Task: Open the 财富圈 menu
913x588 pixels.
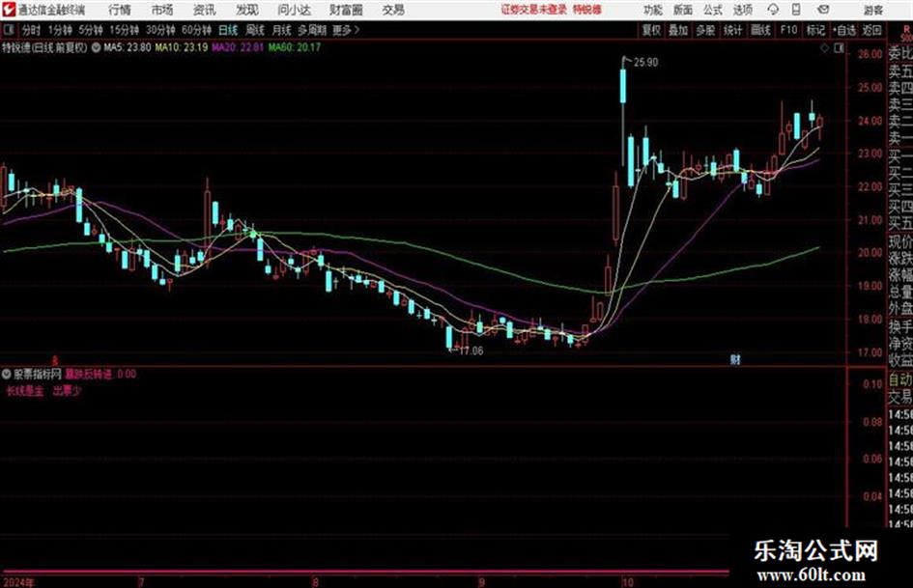Action: pyautogui.click(x=346, y=10)
